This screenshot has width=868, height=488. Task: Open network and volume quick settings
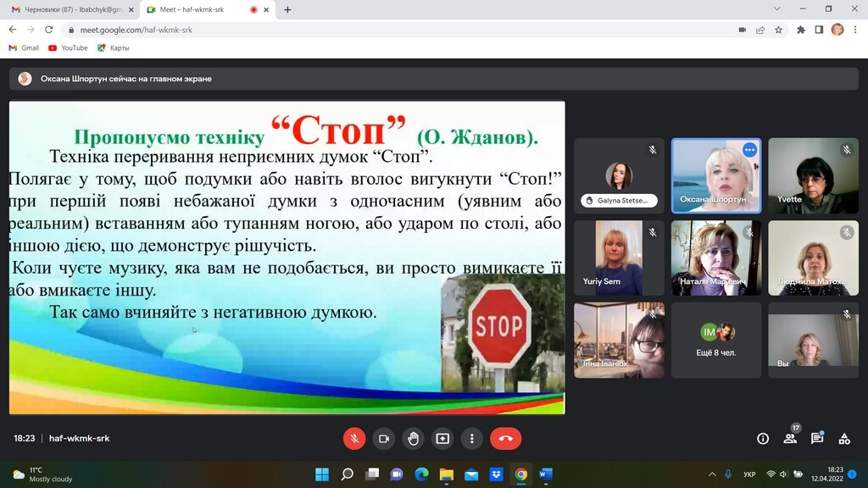point(784,474)
